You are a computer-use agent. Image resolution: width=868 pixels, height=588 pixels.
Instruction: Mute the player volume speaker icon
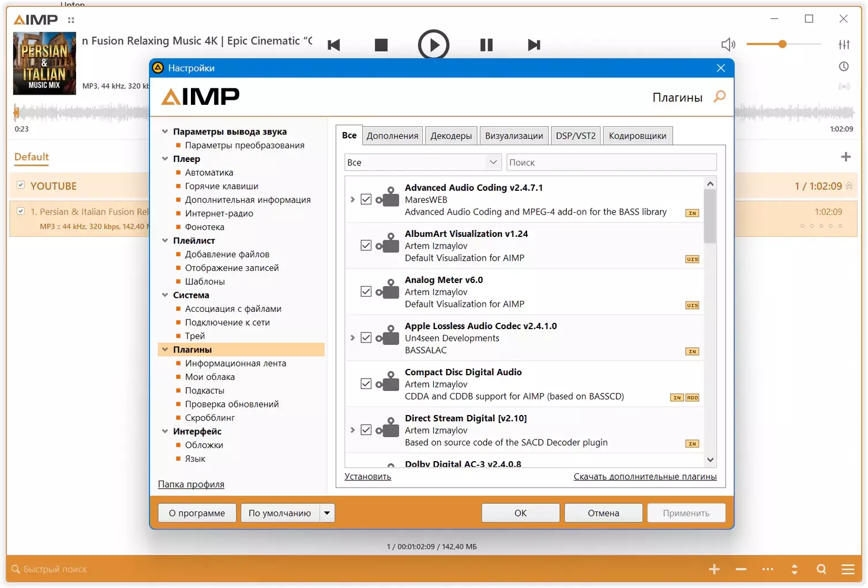(x=728, y=44)
